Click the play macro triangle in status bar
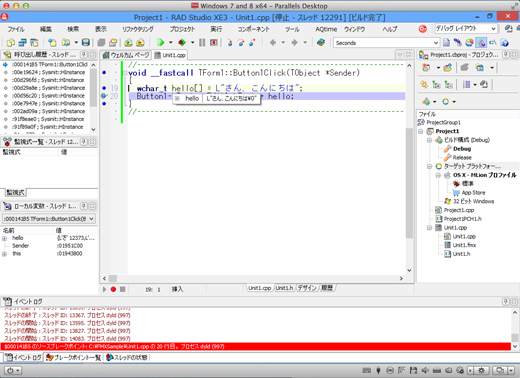Viewport: 520px width, 378px height. (x=104, y=289)
